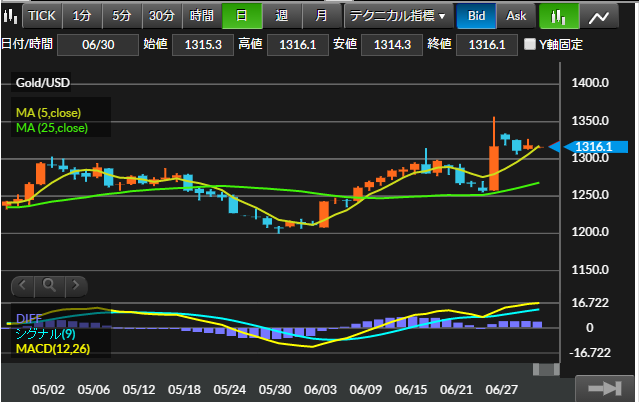Click the シグナル(9) legend label

coord(45,334)
